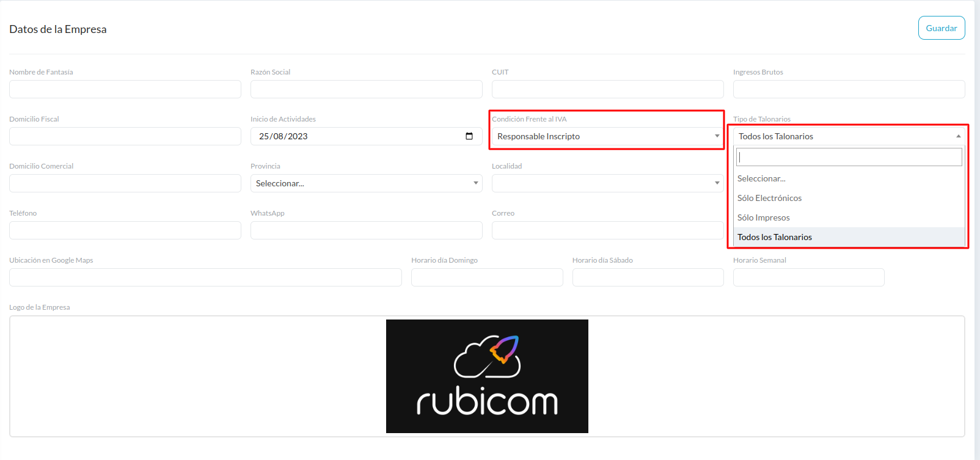Pick the Todos los Talonarios list option
This screenshot has height=460, width=980.
(774, 237)
